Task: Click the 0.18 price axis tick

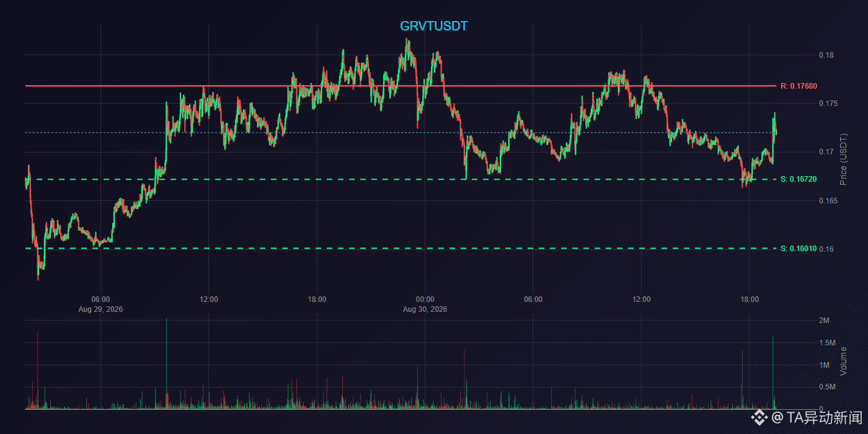Action: coord(826,55)
